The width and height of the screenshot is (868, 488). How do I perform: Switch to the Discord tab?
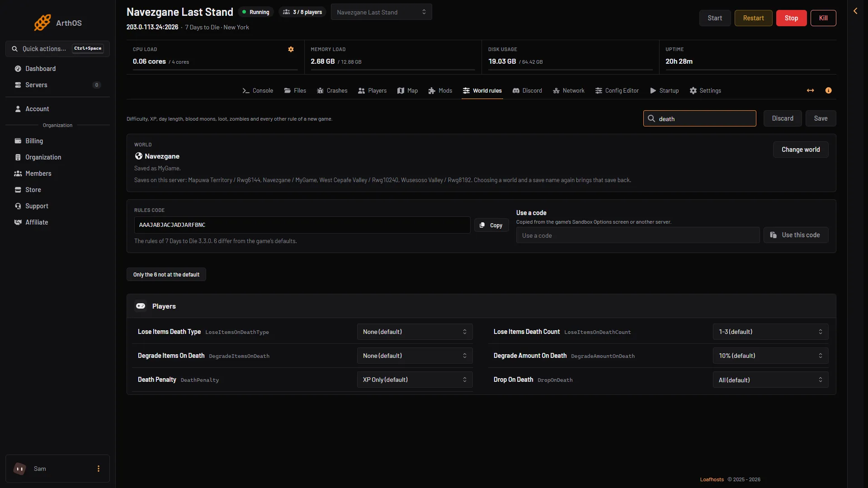tap(527, 90)
